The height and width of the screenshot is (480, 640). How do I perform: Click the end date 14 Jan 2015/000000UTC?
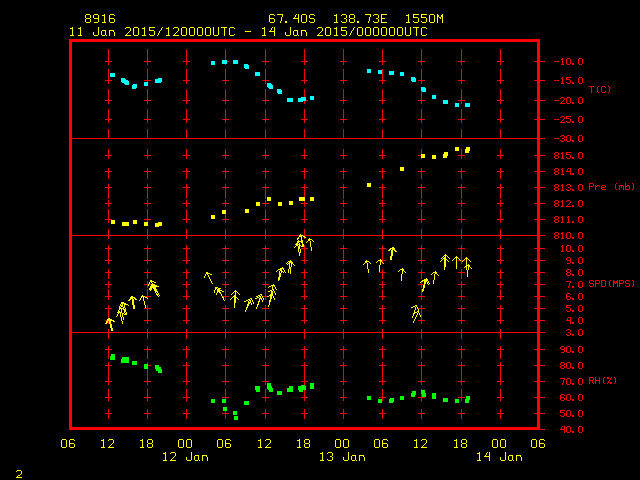point(344,32)
